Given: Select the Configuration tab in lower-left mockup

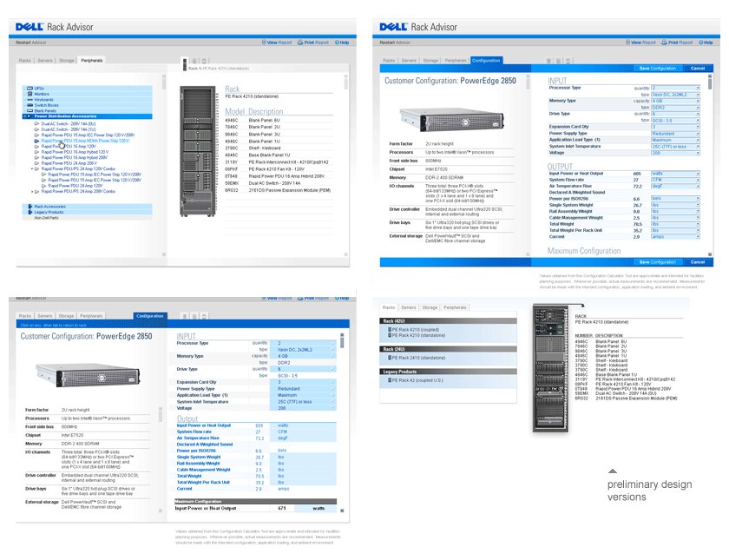Looking at the screenshot, I should (150, 316).
